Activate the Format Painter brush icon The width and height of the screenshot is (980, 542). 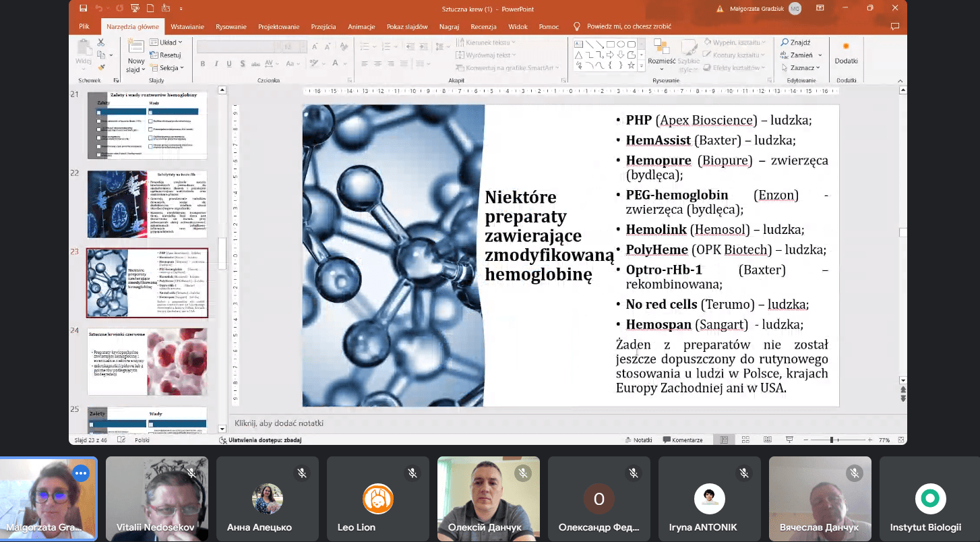coord(101,67)
